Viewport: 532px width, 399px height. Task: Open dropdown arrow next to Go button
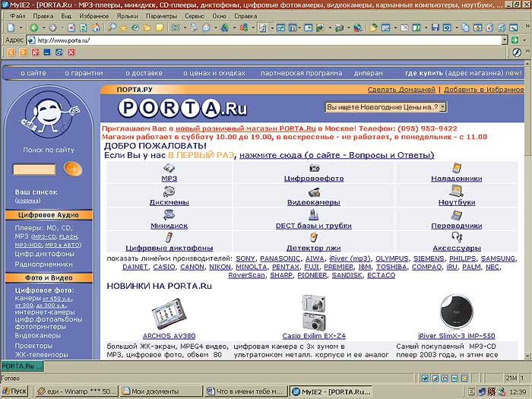524,40
